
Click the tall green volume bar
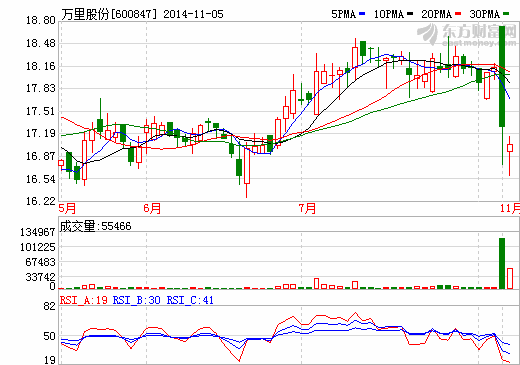[502, 263]
